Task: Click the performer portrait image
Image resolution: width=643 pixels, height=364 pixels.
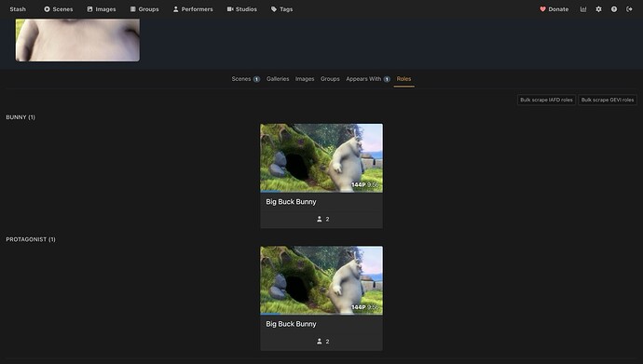Action: pyautogui.click(x=77, y=40)
